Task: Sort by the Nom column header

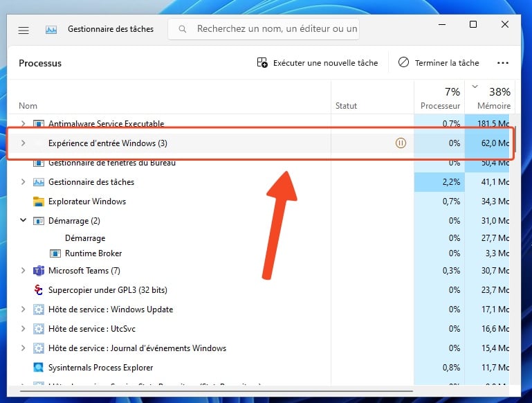Action: click(28, 106)
